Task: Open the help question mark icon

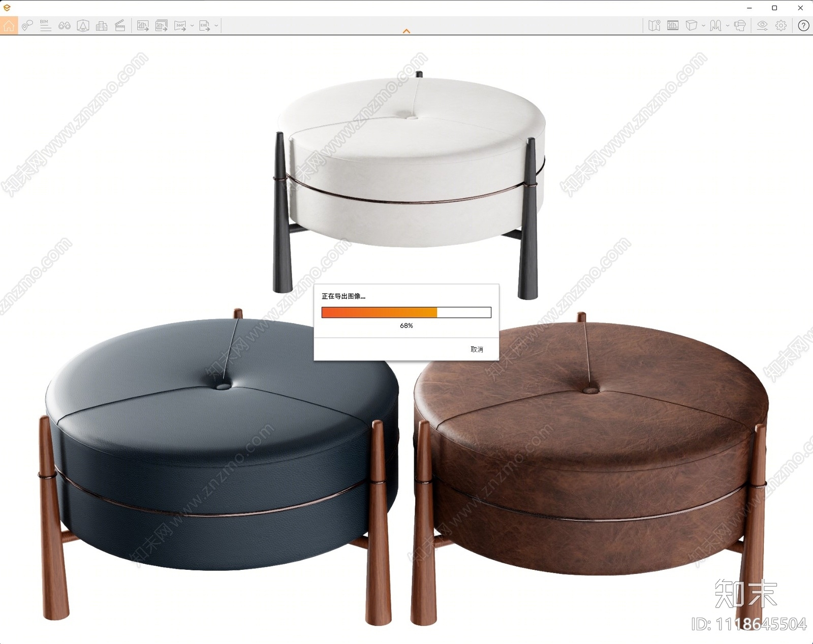Action: pos(803,25)
